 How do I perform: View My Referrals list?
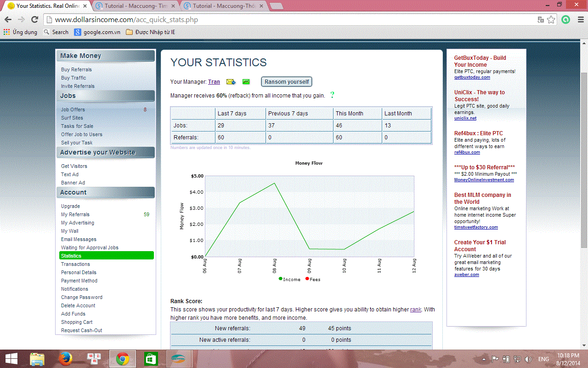75,215
